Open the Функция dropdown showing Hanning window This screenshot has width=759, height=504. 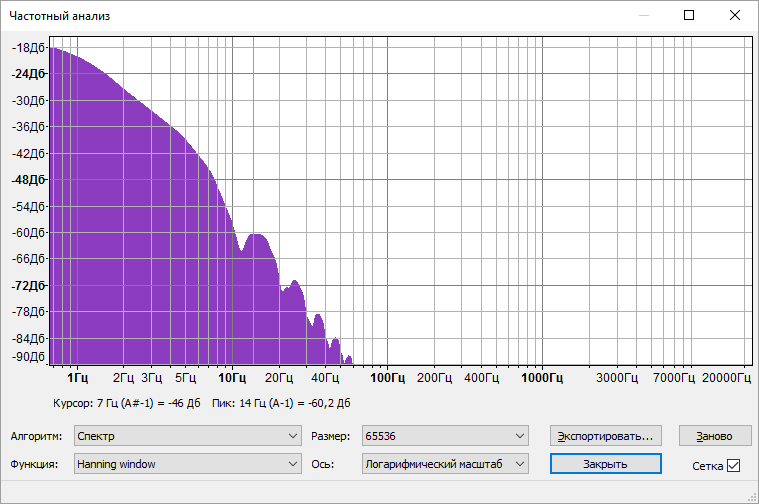pyautogui.click(x=188, y=464)
